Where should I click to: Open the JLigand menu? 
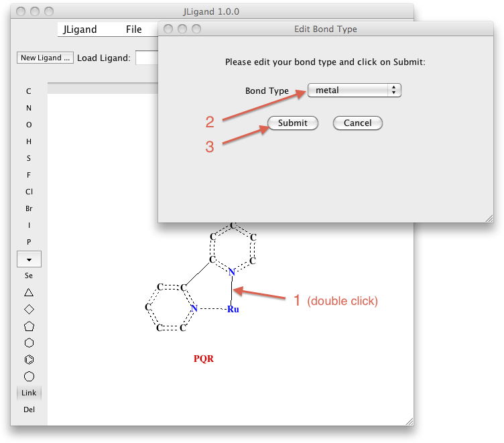(x=80, y=29)
